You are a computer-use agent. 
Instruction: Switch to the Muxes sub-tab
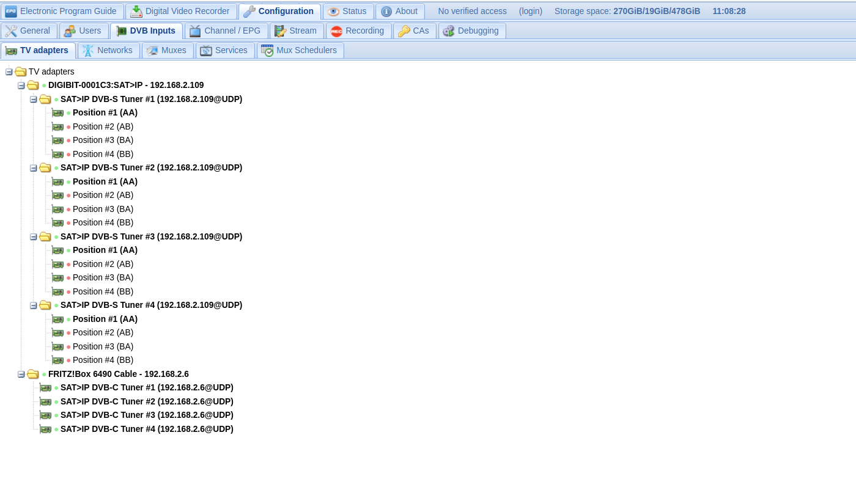coord(168,50)
